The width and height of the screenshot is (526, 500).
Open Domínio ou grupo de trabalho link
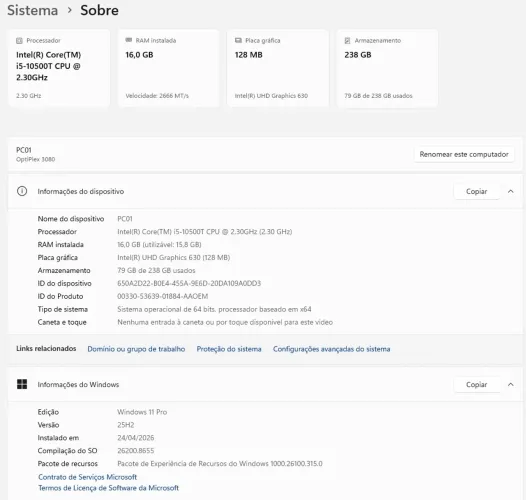136,349
